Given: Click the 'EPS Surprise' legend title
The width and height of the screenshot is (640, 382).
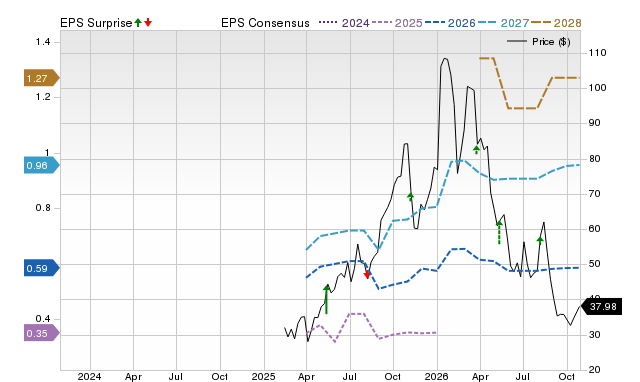Looking at the screenshot, I should [96, 23].
